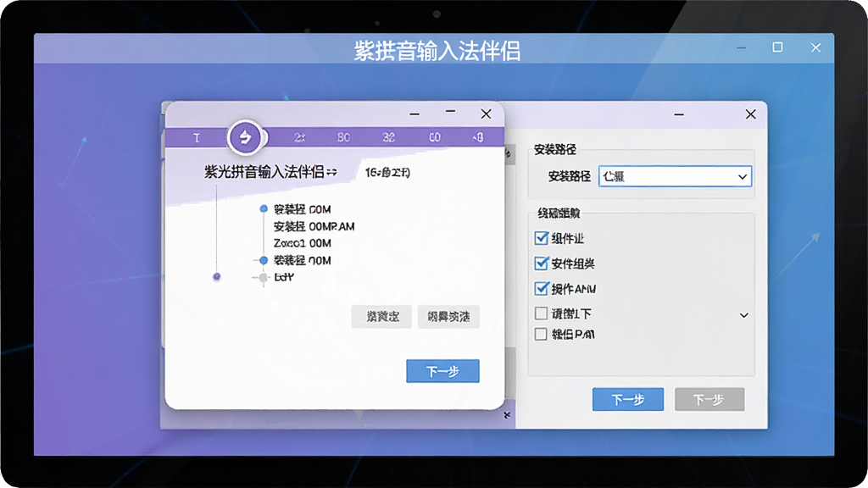Click the blue 下一步 button in the left dialog
The height and width of the screenshot is (488, 868).
coord(442,371)
